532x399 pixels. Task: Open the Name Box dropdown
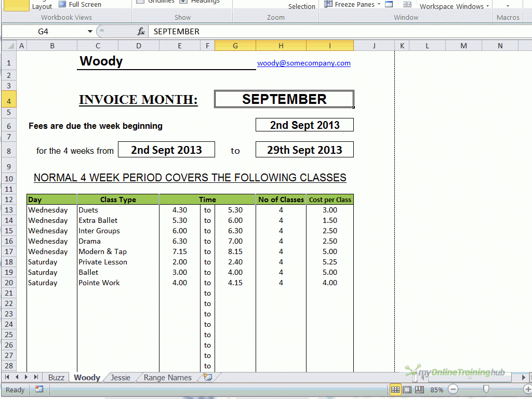coord(91,31)
